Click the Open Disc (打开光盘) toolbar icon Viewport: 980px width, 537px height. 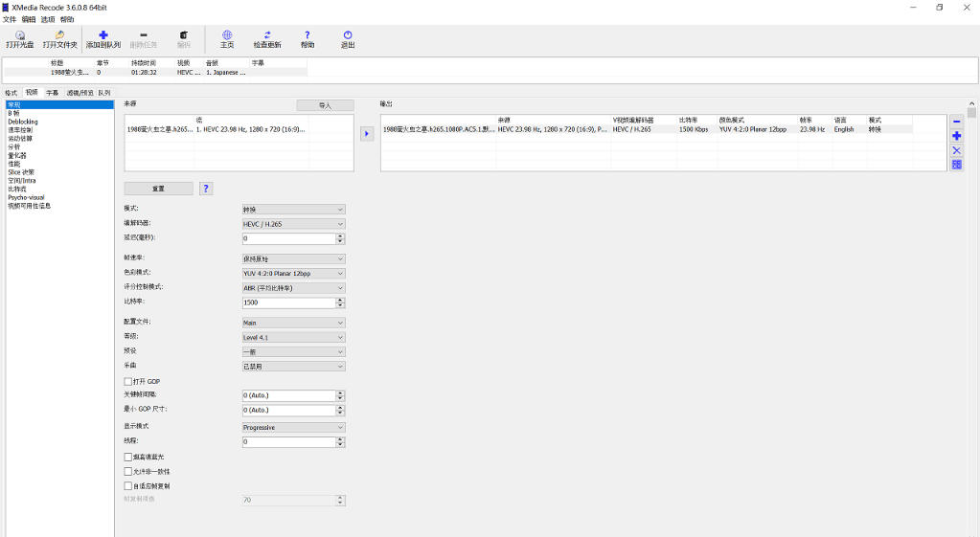20,35
